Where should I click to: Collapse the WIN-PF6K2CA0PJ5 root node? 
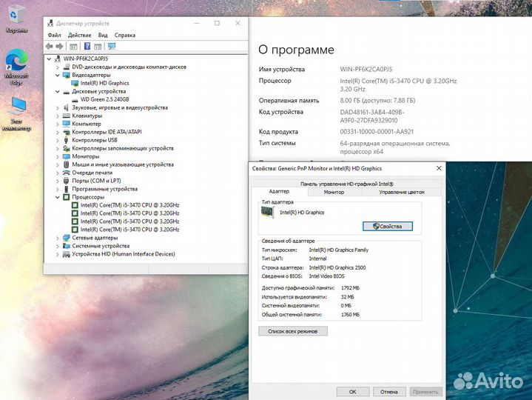point(49,59)
